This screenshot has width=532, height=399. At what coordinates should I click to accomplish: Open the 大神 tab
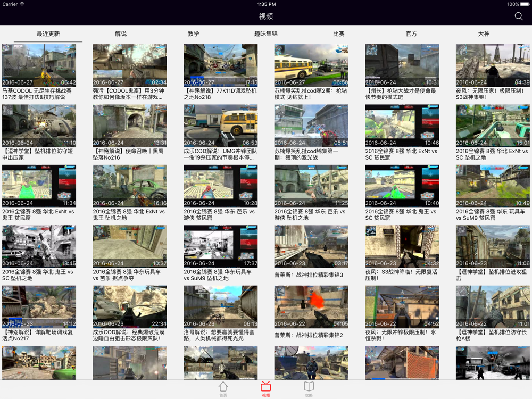(484, 34)
